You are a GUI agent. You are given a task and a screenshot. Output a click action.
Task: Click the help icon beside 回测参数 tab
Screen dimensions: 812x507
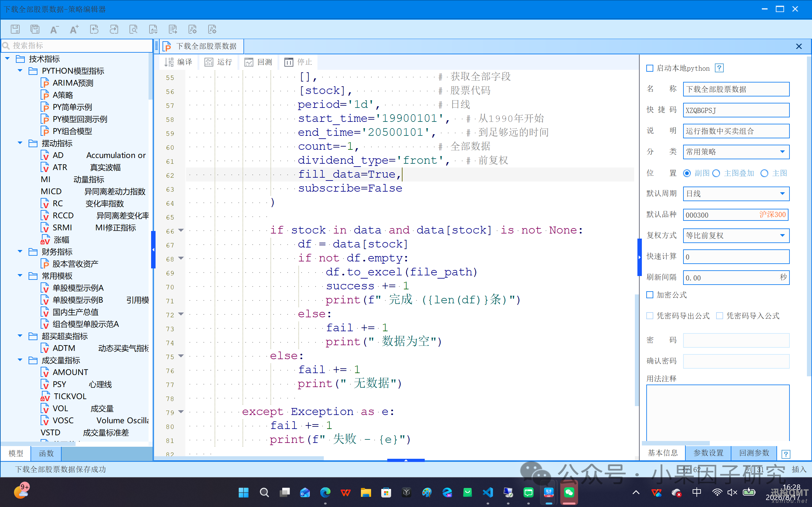point(786,454)
